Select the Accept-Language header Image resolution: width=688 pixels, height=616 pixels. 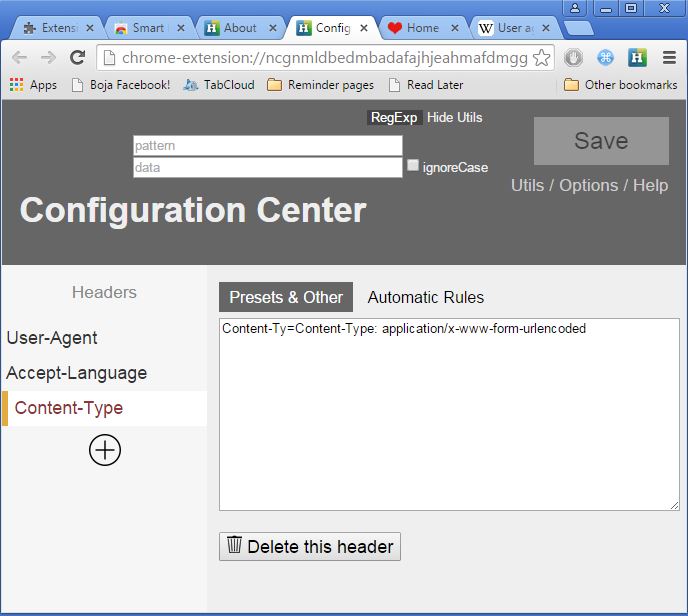[x=77, y=373]
